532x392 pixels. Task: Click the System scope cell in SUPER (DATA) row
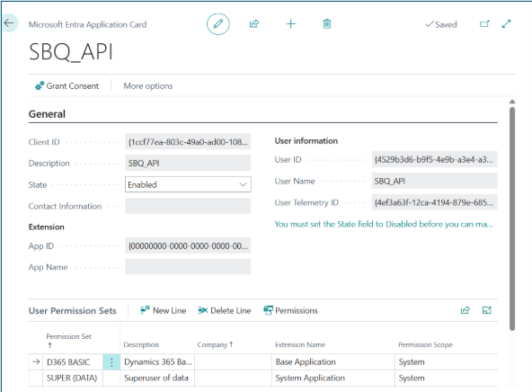(x=447, y=379)
